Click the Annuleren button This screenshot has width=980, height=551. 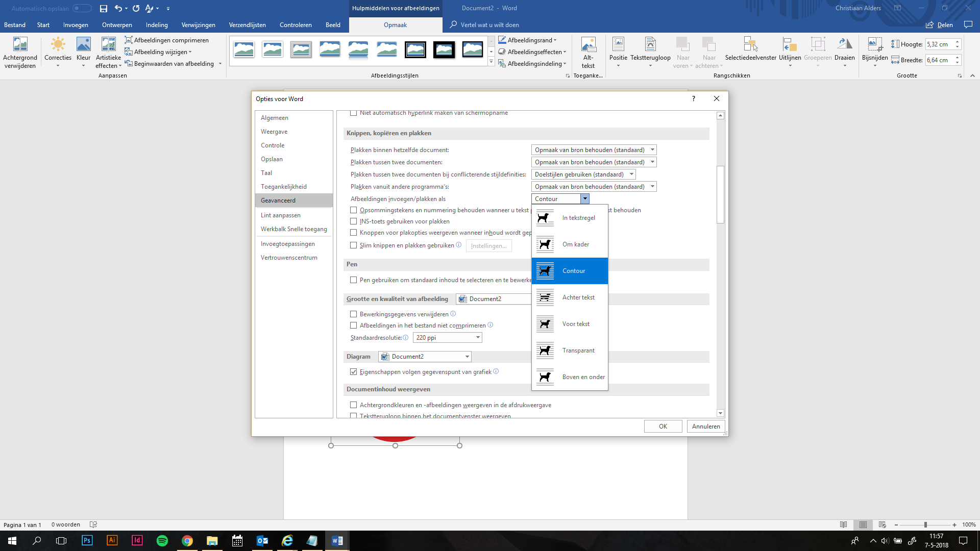pos(705,427)
